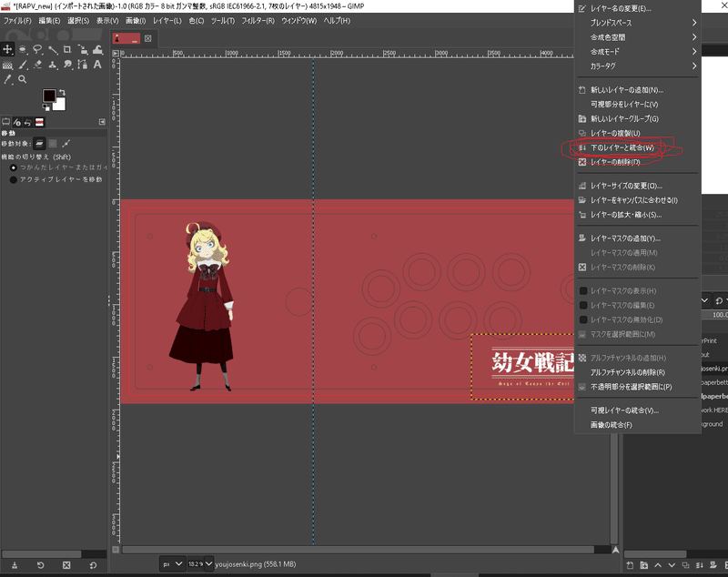The width and height of the screenshot is (728, 577).
Task: Open the '色(C)' menu
Action: (197, 21)
